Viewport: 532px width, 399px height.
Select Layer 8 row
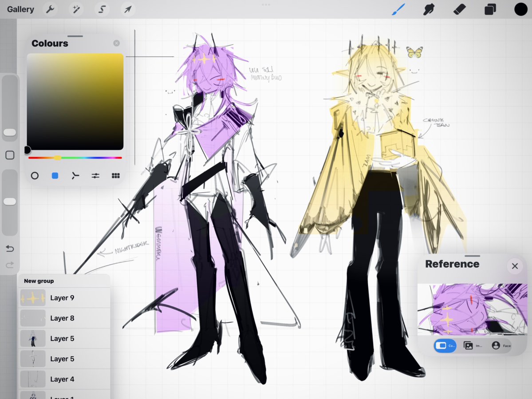64,318
